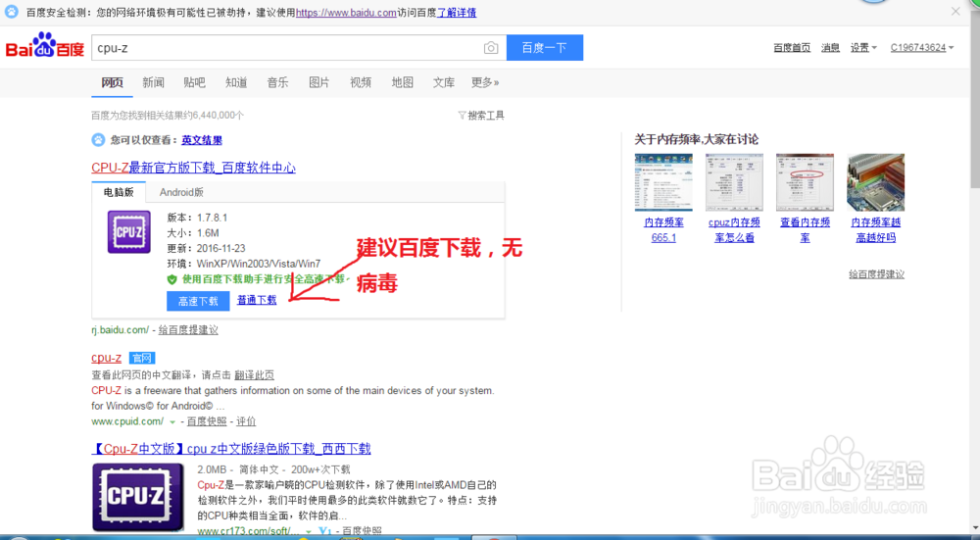980x540 pixels.
Task: Switch to the 图片 tab
Action: [318, 82]
